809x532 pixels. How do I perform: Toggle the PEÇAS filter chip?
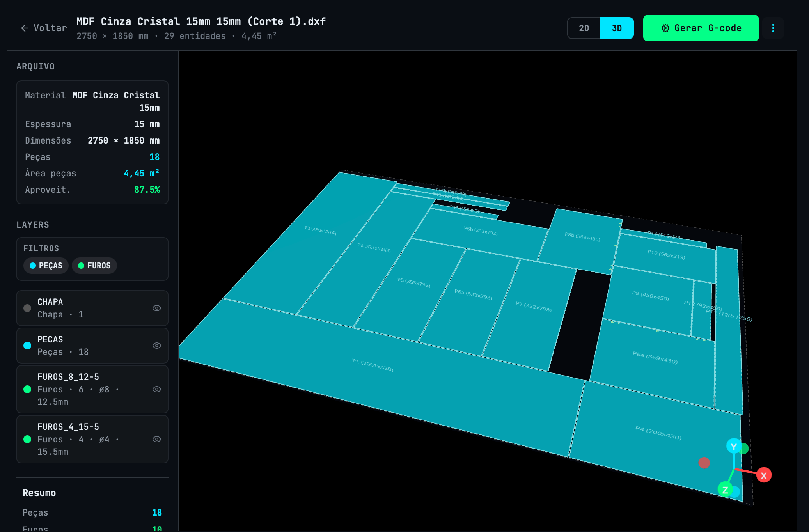point(46,266)
